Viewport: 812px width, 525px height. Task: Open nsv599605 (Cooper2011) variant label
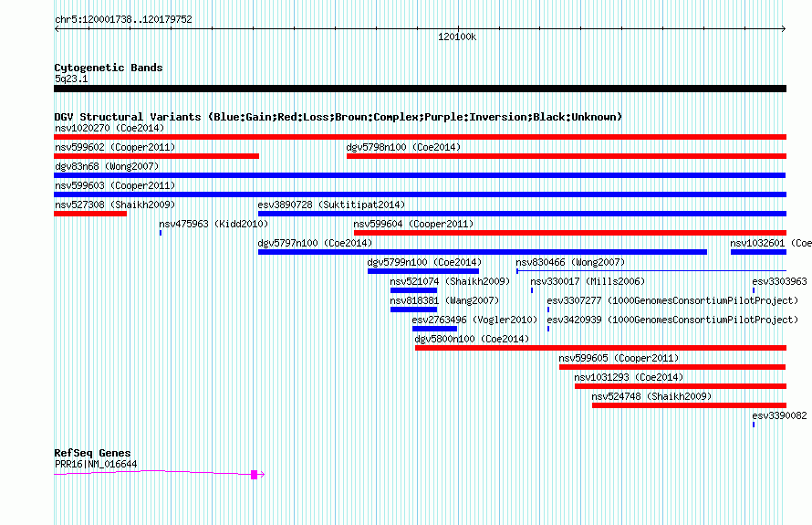click(x=619, y=358)
